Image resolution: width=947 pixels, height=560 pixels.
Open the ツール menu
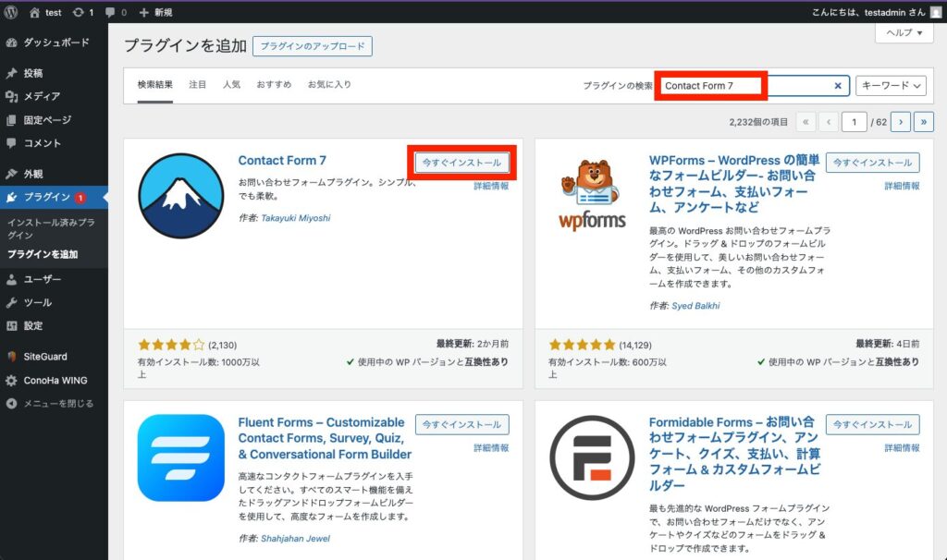point(54,302)
